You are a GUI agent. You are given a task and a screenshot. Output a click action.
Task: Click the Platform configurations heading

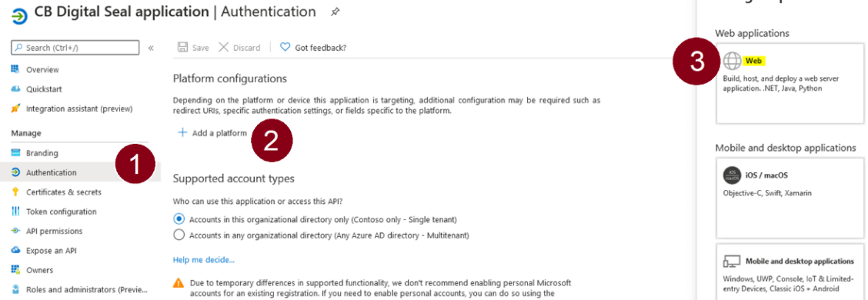pyautogui.click(x=230, y=78)
